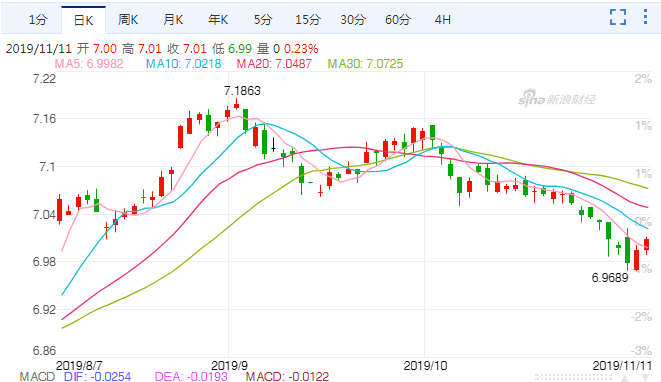Click the 收 7.01 closing price

coord(187,48)
